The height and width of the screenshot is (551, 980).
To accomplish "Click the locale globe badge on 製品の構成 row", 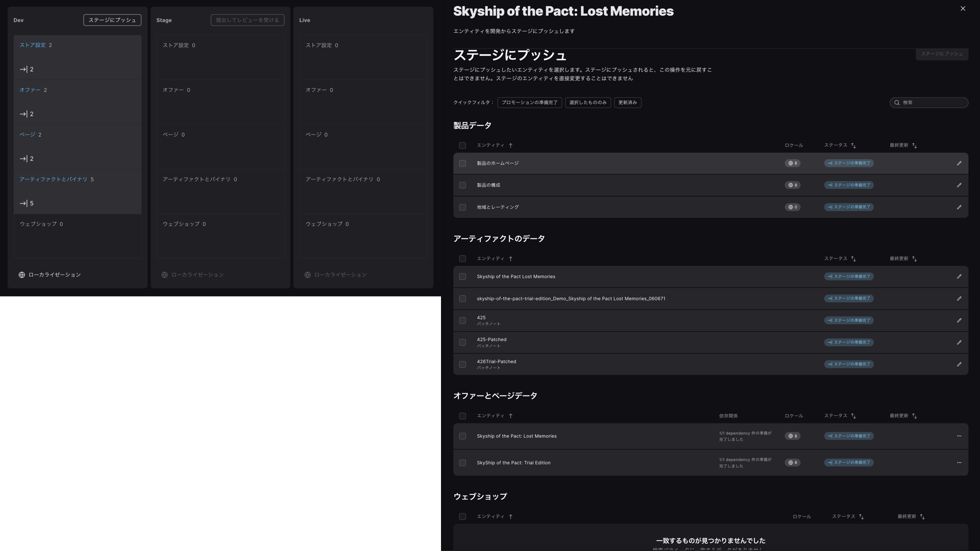I will [792, 185].
